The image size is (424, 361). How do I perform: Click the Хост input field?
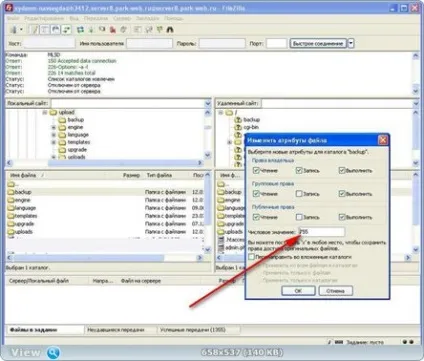pyautogui.click(x=50, y=43)
